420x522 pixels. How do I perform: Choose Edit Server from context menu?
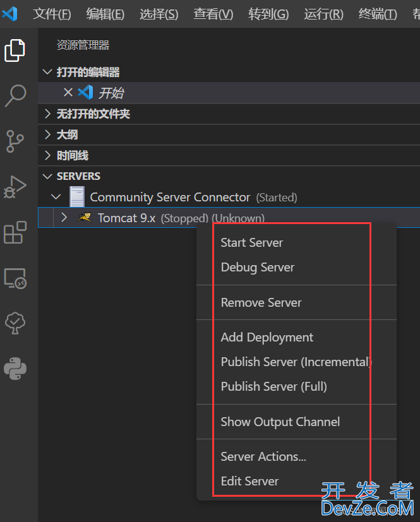(x=296, y=481)
